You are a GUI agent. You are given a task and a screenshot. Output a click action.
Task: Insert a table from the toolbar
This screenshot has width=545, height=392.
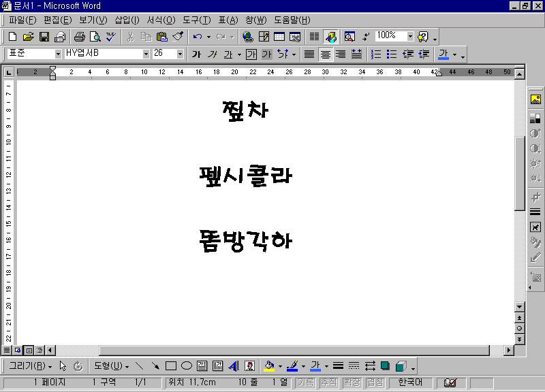(279, 37)
